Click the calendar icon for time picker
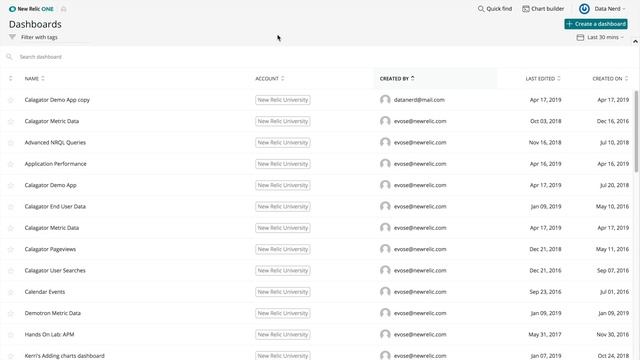Image resolution: width=640 pixels, height=360 pixels. [580, 37]
